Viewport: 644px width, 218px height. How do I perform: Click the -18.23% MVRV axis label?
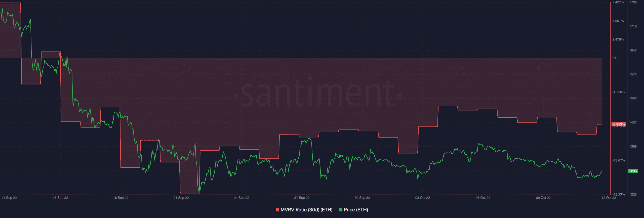[x=619, y=194]
